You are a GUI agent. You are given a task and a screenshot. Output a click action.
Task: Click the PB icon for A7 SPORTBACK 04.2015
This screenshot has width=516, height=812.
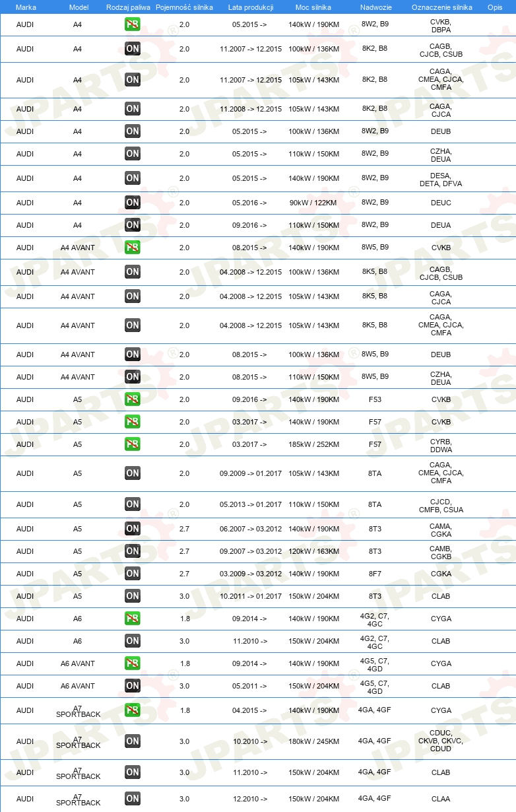(133, 710)
